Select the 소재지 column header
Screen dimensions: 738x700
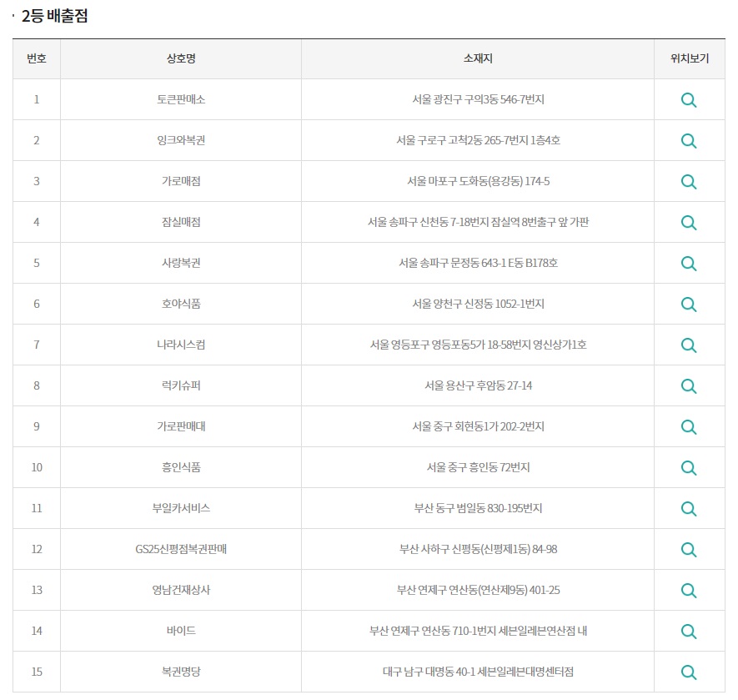click(478, 58)
